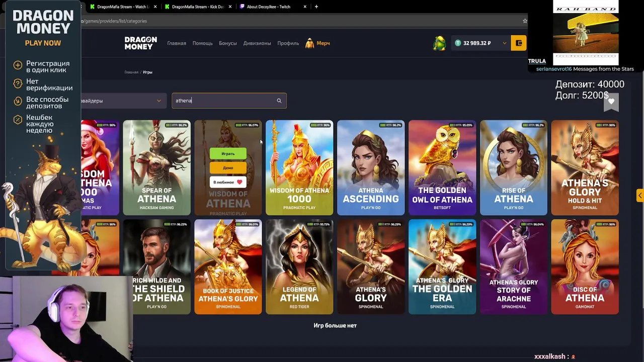Click xxxalkash chat username

[x=550, y=356]
